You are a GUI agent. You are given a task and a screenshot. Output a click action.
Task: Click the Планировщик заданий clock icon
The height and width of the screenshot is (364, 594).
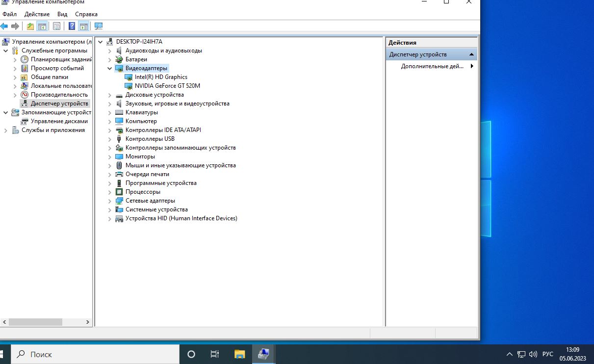25,59
